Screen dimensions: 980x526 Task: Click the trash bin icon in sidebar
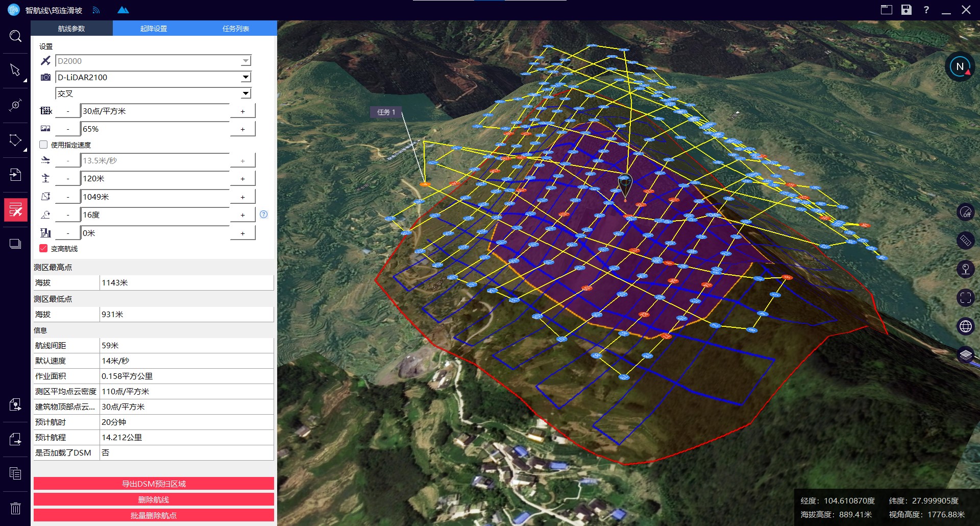[x=15, y=508]
